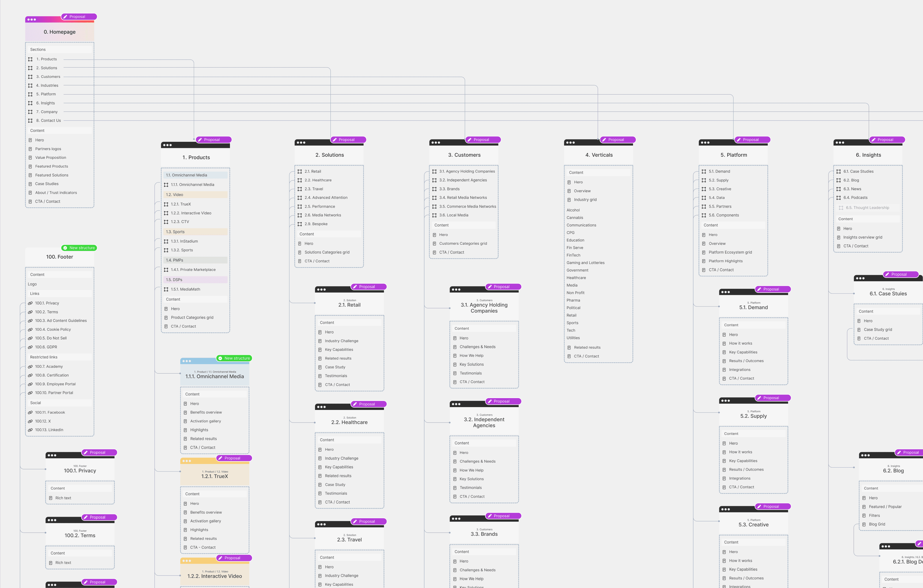Click the link icon beside 100.4. Cookie Policy
This screenshot has height=588, width=923.
[x=30, y=329]
